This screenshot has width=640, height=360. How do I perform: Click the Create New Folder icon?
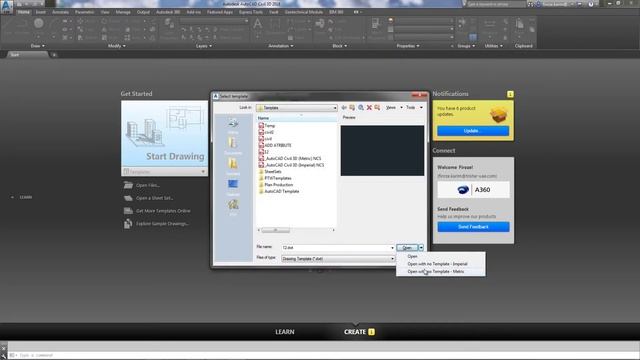click(377, 107)
